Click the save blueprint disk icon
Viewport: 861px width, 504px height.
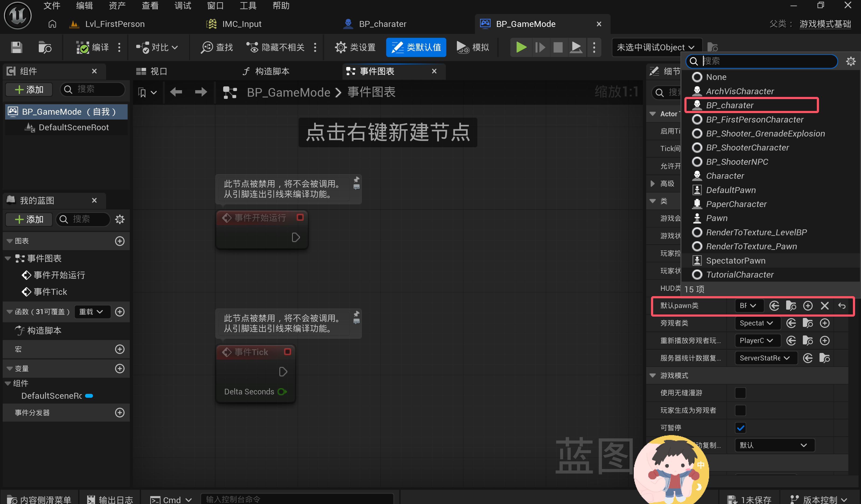point(16,47)
